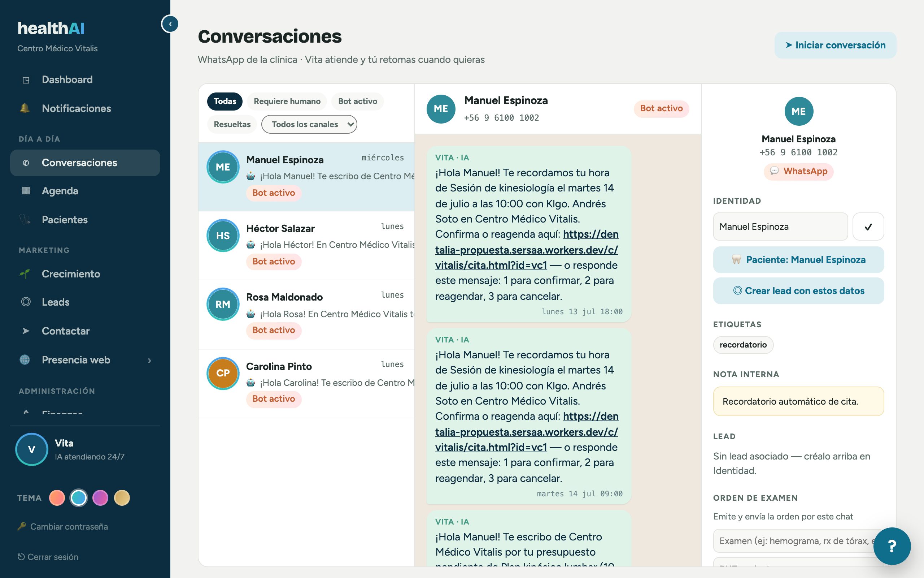The width and height of the screenshot is (924, 578).
Task: Toggle Bot activo status in chat header
Action: 661,109
